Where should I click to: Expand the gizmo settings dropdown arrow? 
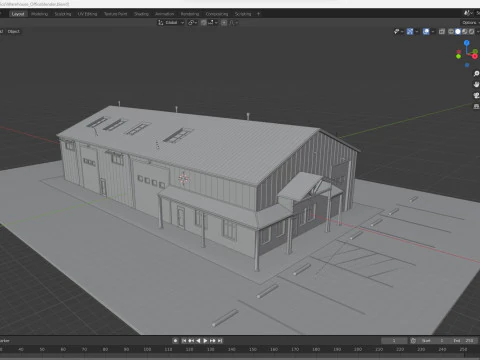[417, 31]
